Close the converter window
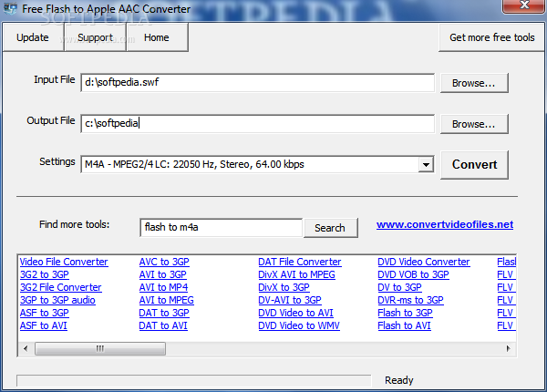The width and height of the screenshot is (547, 392). point(523,5)
